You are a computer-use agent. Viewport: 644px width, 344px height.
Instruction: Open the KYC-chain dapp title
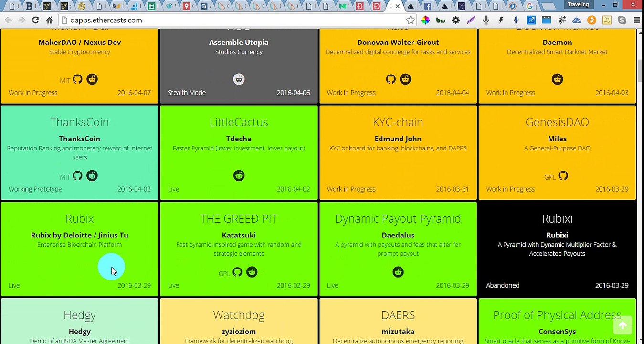pyautogui.click(x=398, y=122)
